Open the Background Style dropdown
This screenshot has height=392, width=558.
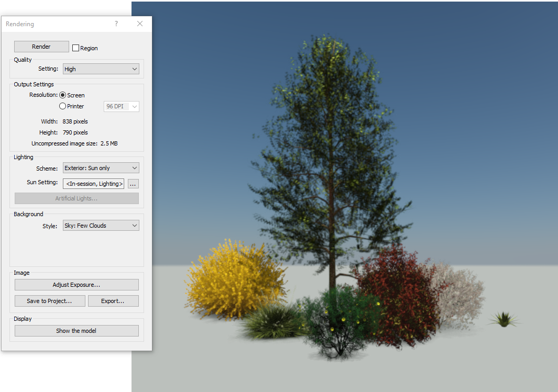101,226
